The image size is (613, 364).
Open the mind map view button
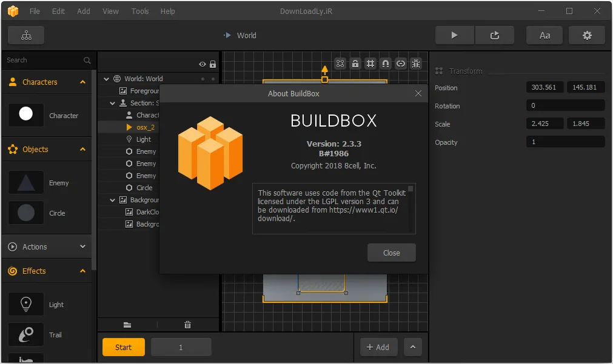click(x=26, y=36)
